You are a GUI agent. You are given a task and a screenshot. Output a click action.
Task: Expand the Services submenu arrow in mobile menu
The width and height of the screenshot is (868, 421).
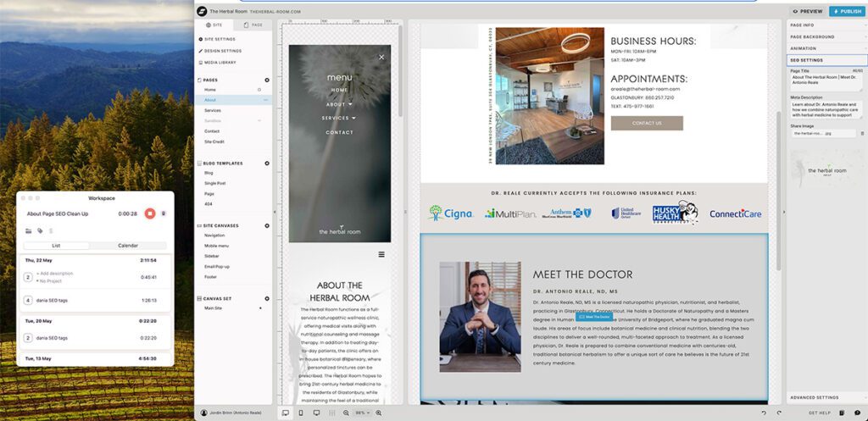pyautogui.click(x=353, y=119)
